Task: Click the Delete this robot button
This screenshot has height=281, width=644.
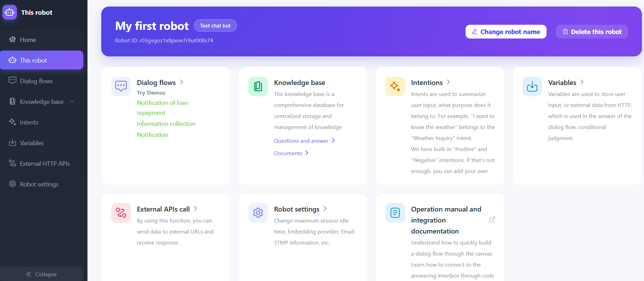Action: point(592,32)
